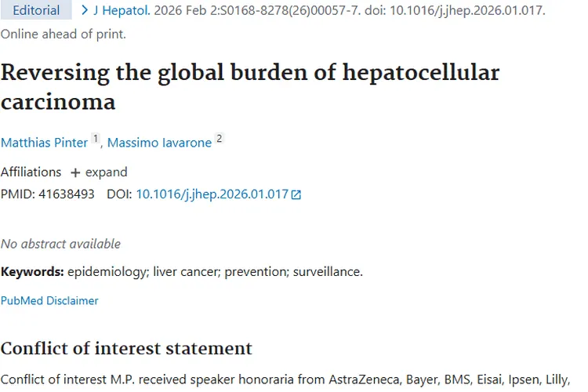Open the external link icon beside DOI
The width and height of the screenshot is (588, 392).
(x=296, y=194)
